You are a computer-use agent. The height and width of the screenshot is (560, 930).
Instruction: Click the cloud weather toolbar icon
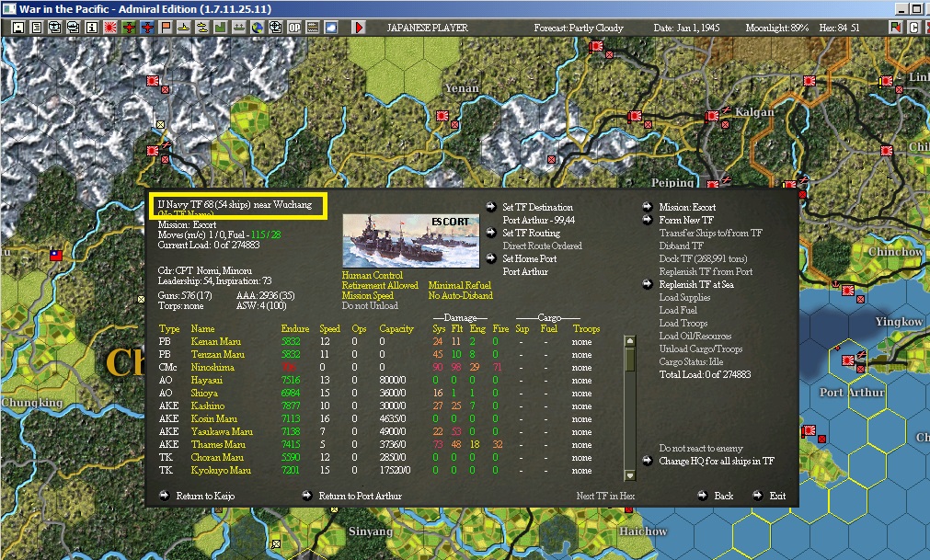[331, 28]
